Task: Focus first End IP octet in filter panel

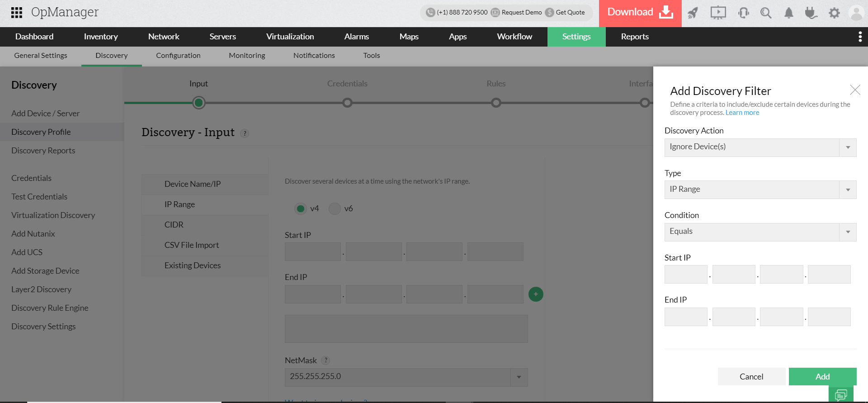Action: pos(686,317)
